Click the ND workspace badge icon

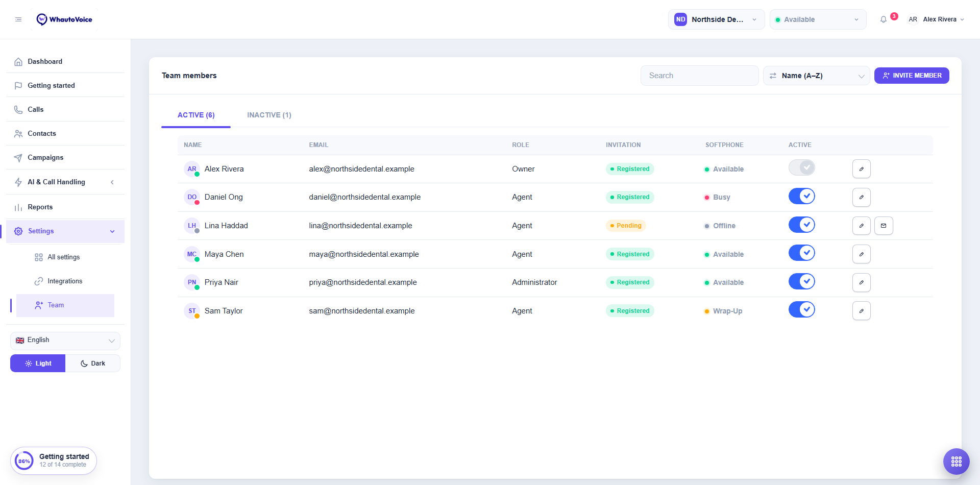click(x=680, y=19)
